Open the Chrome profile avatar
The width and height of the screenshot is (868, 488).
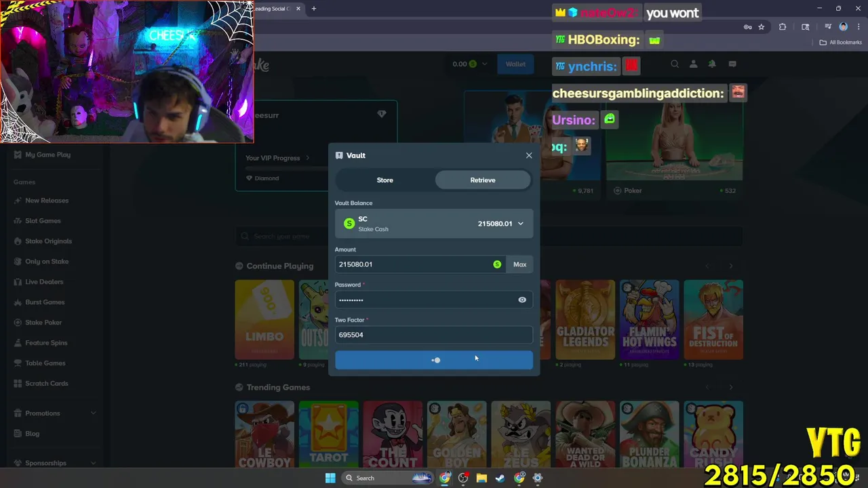(x=844, y=27)
